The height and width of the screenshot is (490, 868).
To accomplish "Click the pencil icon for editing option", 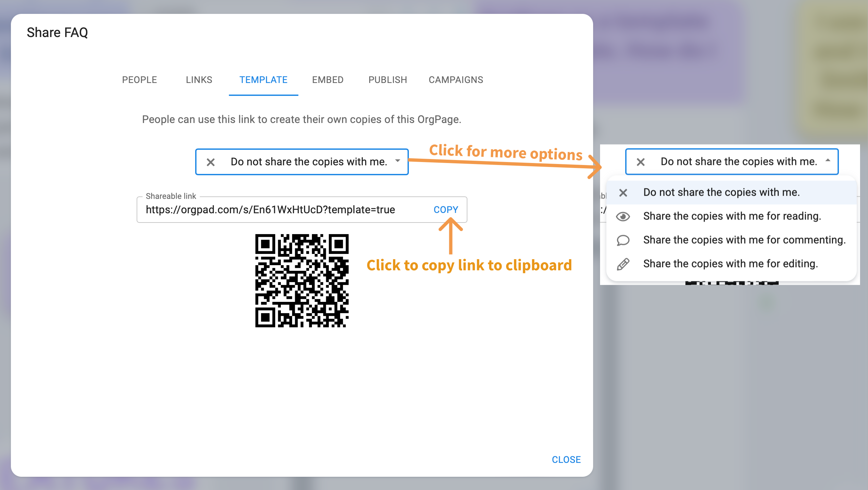I will (623, 264).
